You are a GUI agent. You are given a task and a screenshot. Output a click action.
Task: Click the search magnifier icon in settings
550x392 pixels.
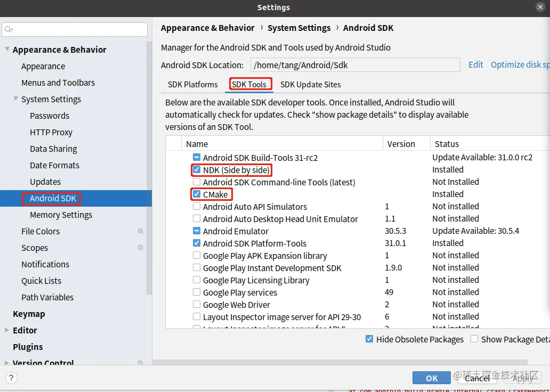[9, 29]
